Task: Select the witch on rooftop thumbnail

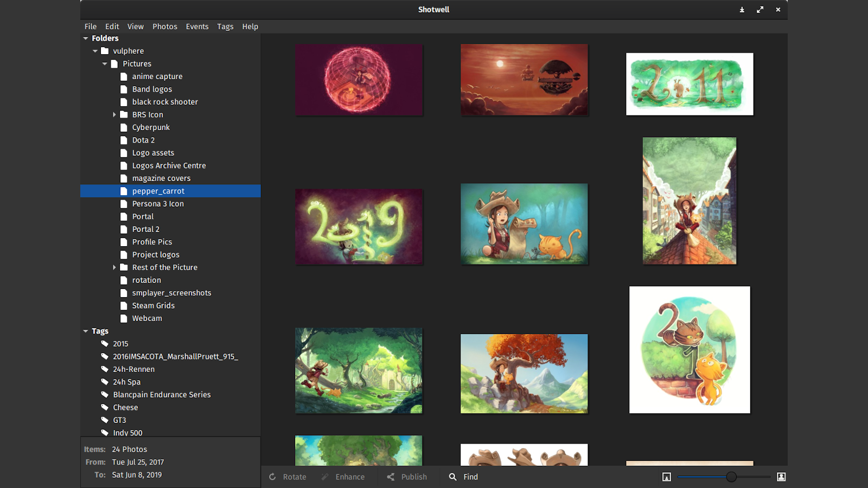Action: point(690,201)
